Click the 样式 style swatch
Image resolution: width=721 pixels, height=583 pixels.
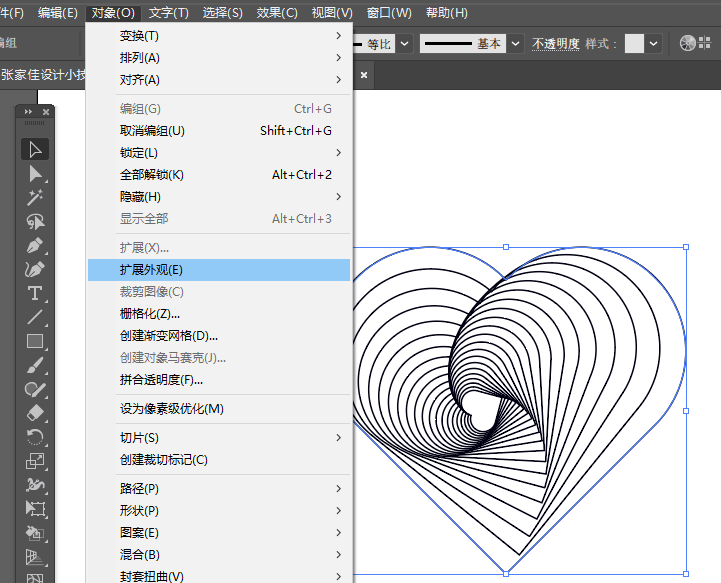[x=634, y=44]
